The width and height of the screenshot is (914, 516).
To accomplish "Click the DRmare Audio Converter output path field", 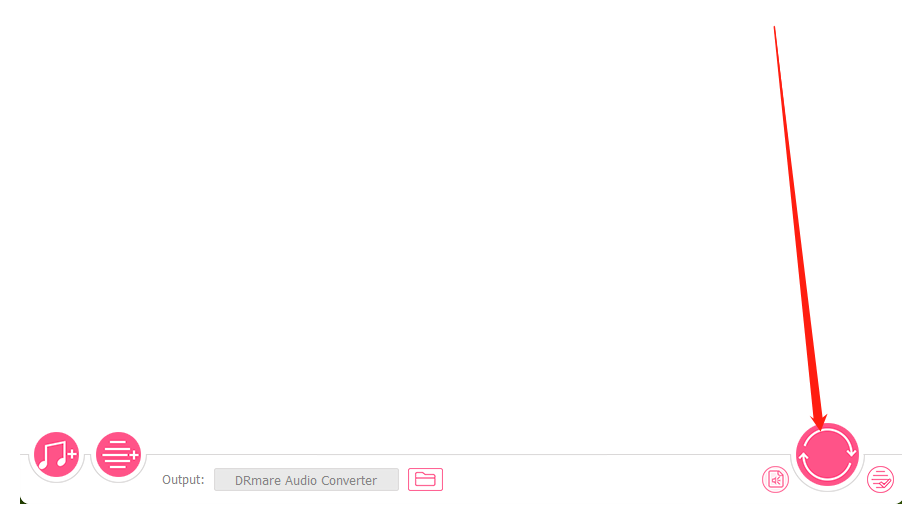I will coord(306,480).
